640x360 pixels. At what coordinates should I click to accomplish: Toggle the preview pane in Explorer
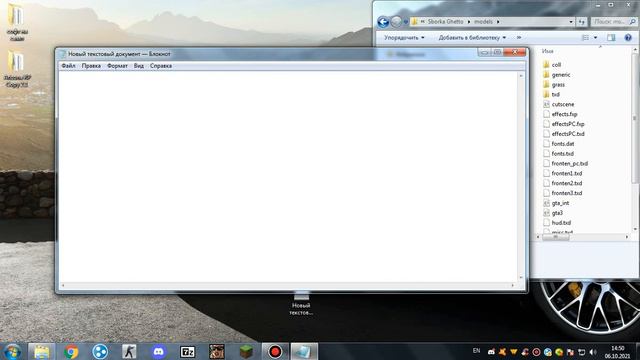[611, 38]
